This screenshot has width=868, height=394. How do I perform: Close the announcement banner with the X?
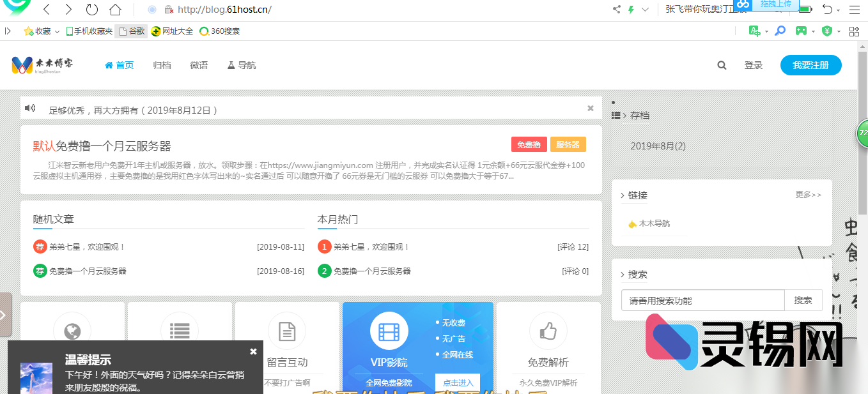pos(590,107)
